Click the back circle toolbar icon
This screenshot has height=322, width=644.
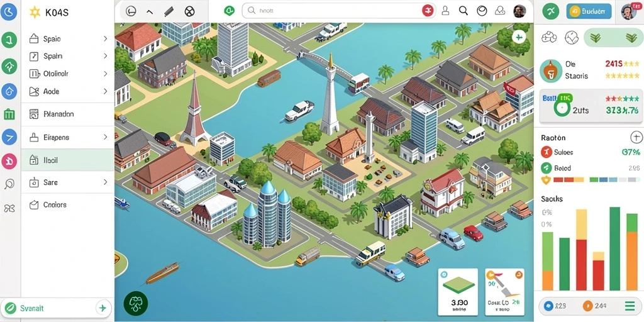131,11
